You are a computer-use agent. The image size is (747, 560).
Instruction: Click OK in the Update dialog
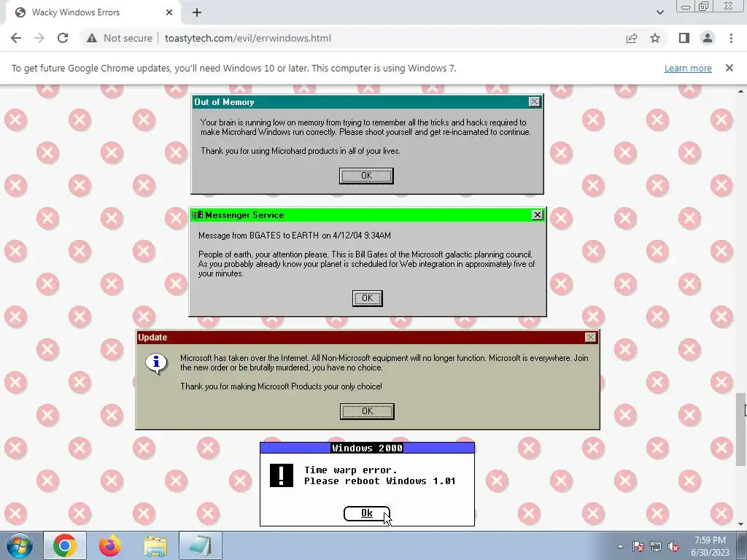point(367,411)
